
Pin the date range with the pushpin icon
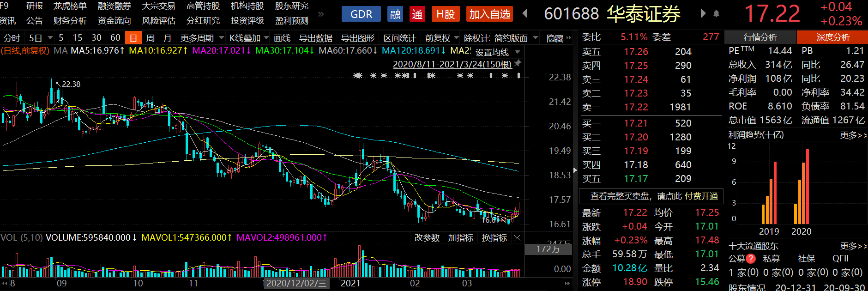[518, 63]
